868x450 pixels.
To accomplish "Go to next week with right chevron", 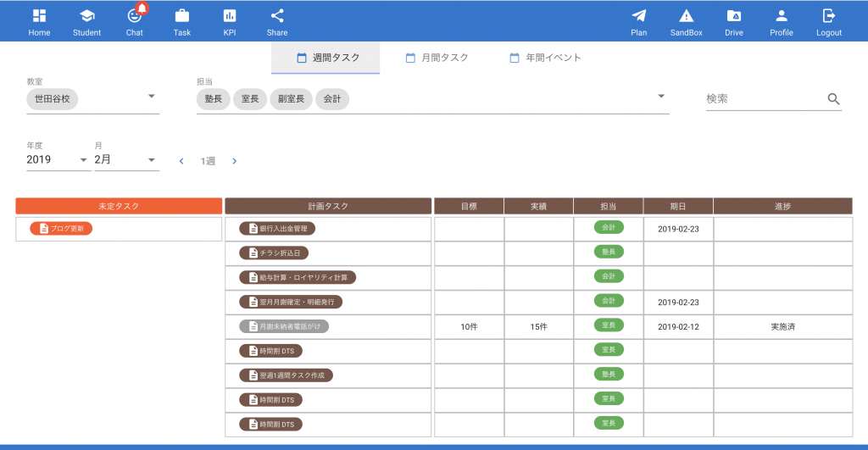I will pos(235,161).
